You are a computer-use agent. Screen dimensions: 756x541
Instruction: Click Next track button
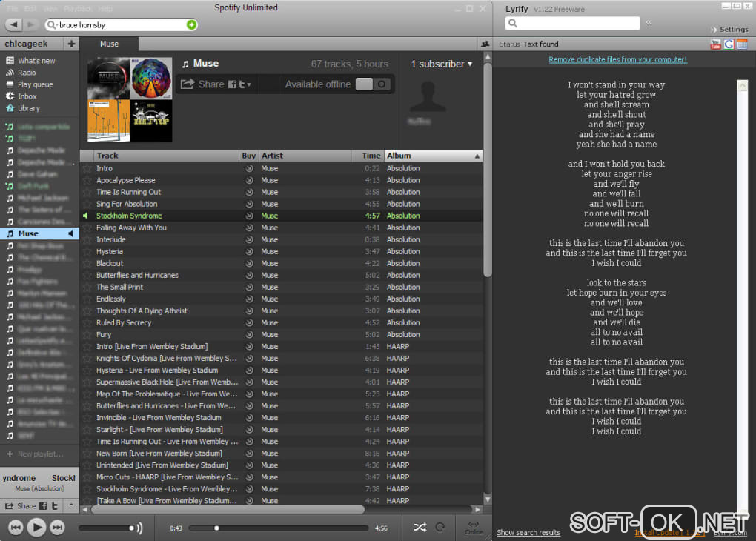57,528
